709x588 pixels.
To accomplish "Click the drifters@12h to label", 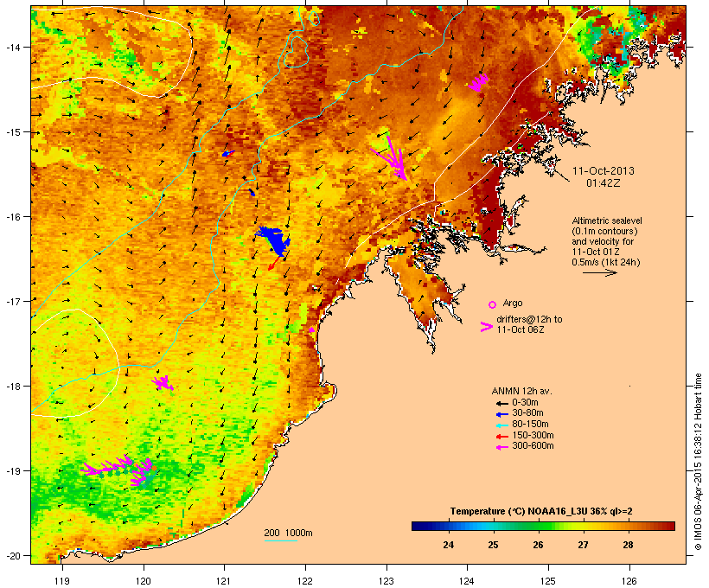I will (x=529, y=319).
